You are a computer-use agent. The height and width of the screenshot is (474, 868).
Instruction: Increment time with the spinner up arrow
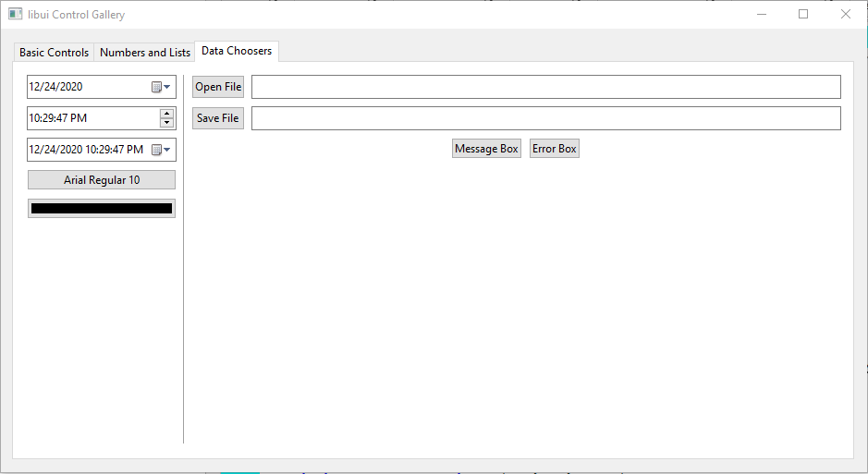coord(166,114)
